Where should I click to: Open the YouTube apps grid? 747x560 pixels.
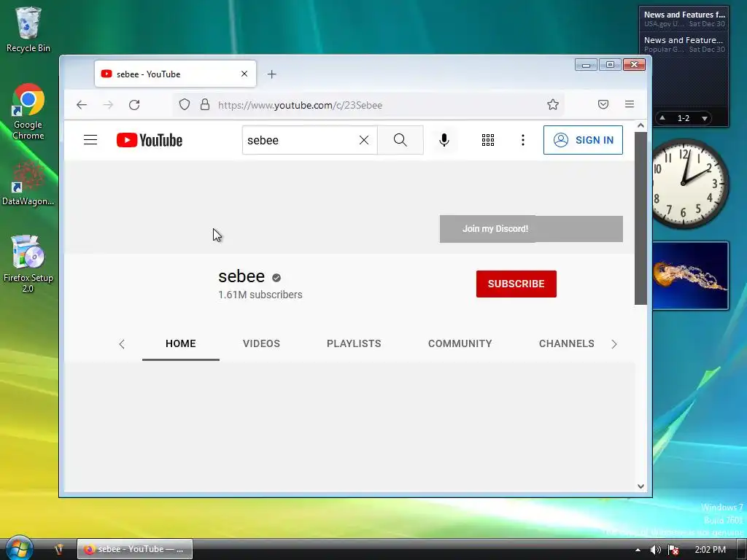(488, 140)
